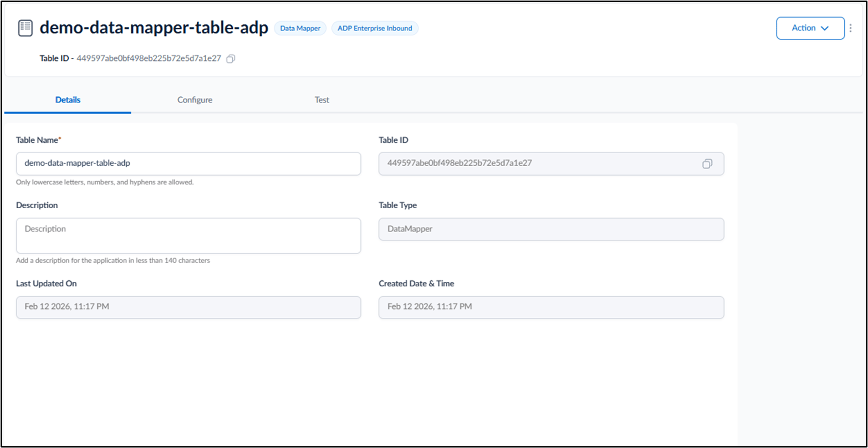The width and height of the screenshot is (868, 448).
Task: Switch to the Details tab
Action: coord(68,100)
